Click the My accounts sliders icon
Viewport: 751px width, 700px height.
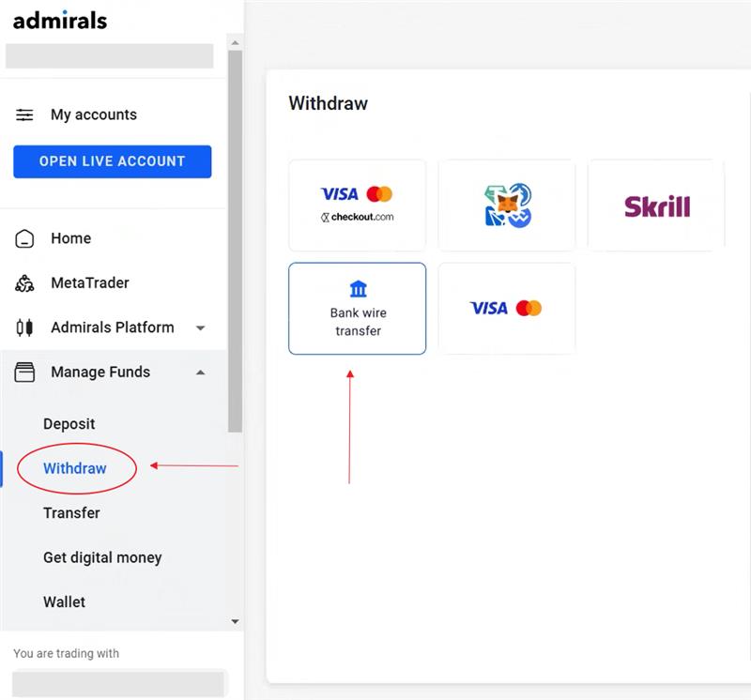pos(24,114)
